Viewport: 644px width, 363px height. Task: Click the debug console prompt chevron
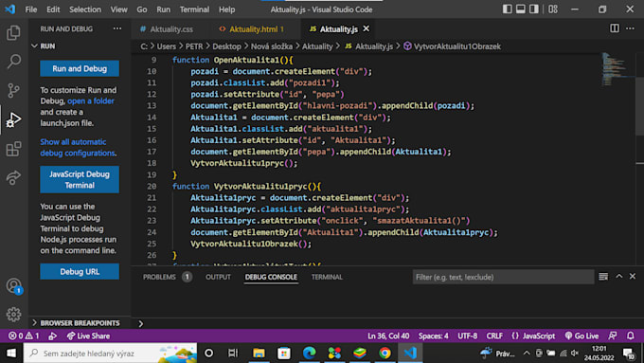pyautogui.click(x=141, y=324)
